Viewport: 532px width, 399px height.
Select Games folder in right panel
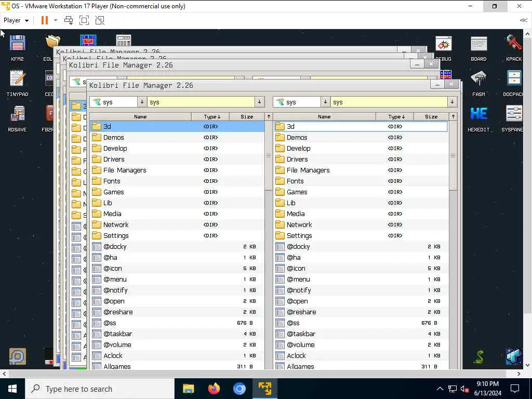pyautogui.click(x=361, y=192)
